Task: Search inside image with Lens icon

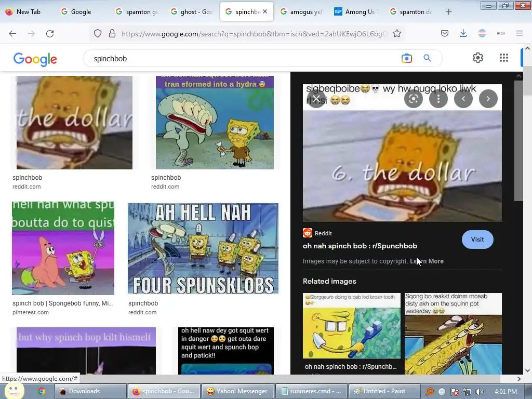Action: pos(413,99)
